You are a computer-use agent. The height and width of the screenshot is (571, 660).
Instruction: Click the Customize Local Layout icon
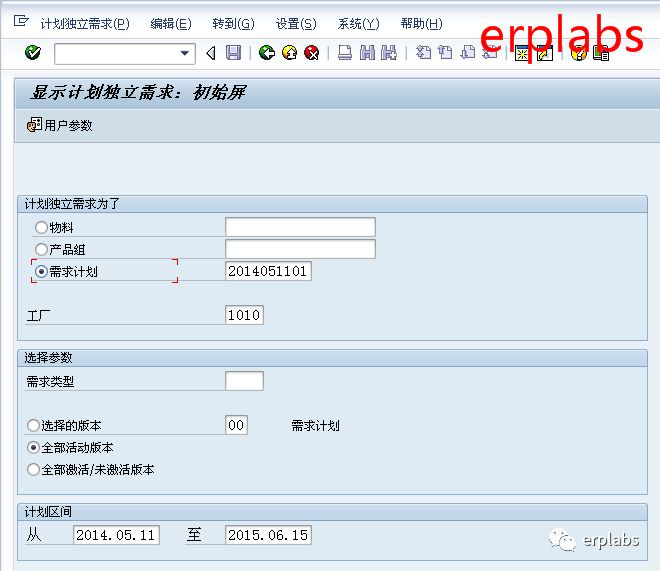[x=601, y=53]
